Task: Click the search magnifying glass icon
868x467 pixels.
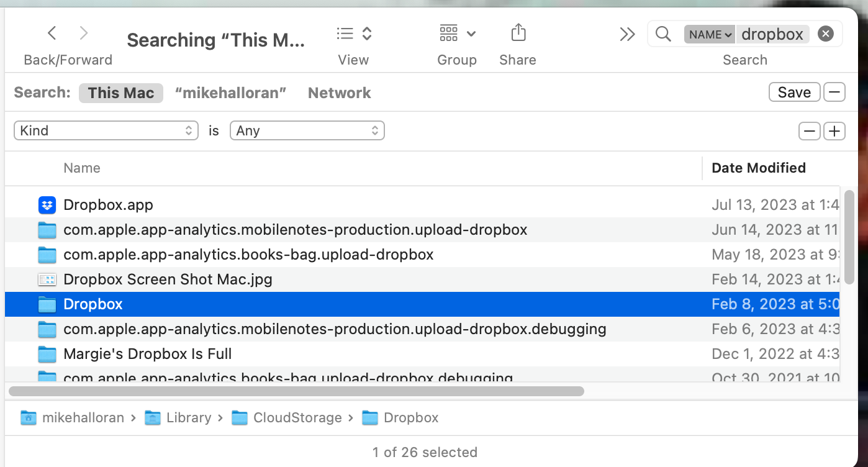Action: point(663,34)
